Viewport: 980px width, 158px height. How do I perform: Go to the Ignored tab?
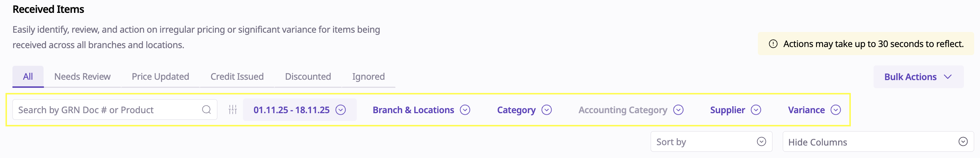click(x=368, y=77)
